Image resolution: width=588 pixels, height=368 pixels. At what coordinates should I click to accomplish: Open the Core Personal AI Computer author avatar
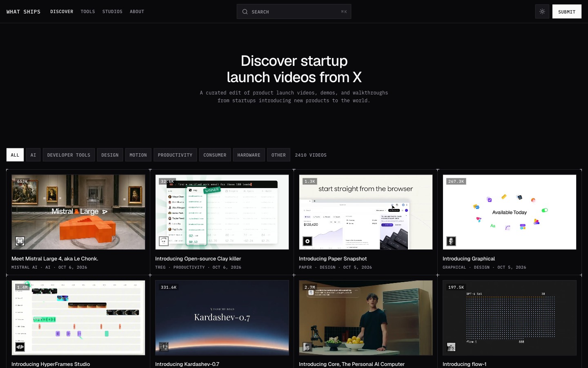click(307, 347)
